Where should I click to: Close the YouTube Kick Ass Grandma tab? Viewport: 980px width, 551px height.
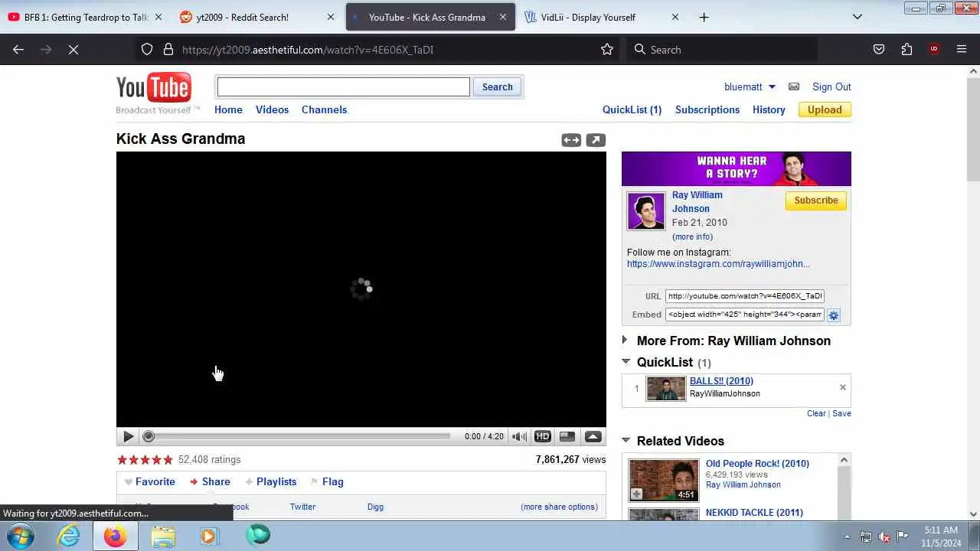[503, 17]
